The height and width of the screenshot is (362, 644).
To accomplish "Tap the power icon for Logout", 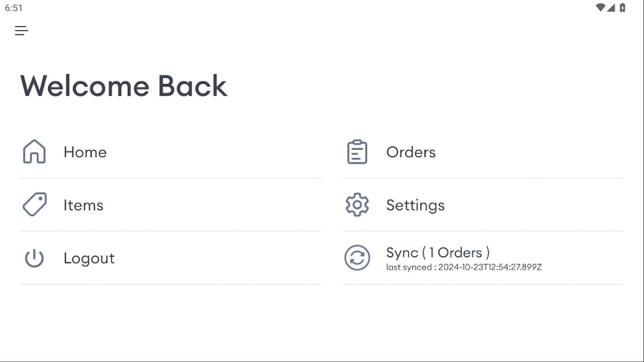I will pos(34,258).
